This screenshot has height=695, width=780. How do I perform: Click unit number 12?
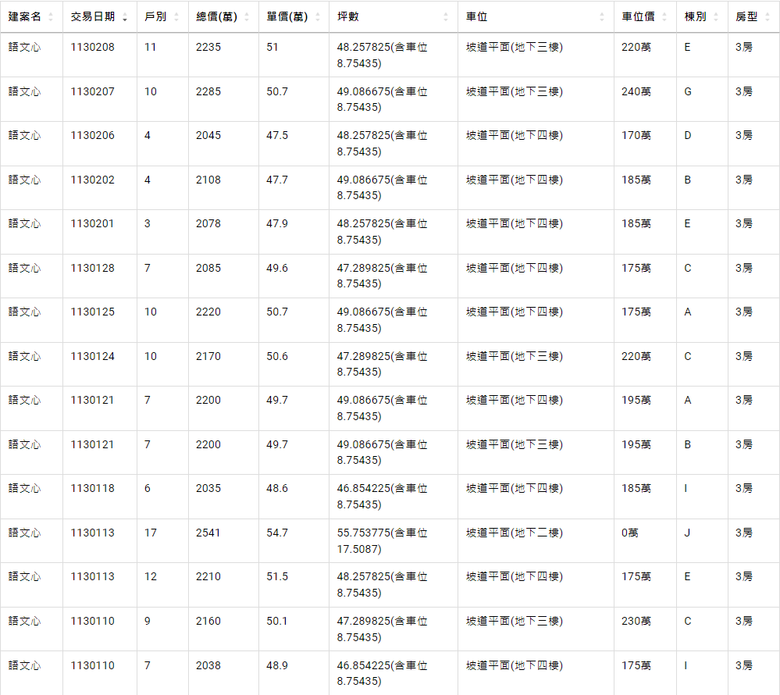click(151, 577)
